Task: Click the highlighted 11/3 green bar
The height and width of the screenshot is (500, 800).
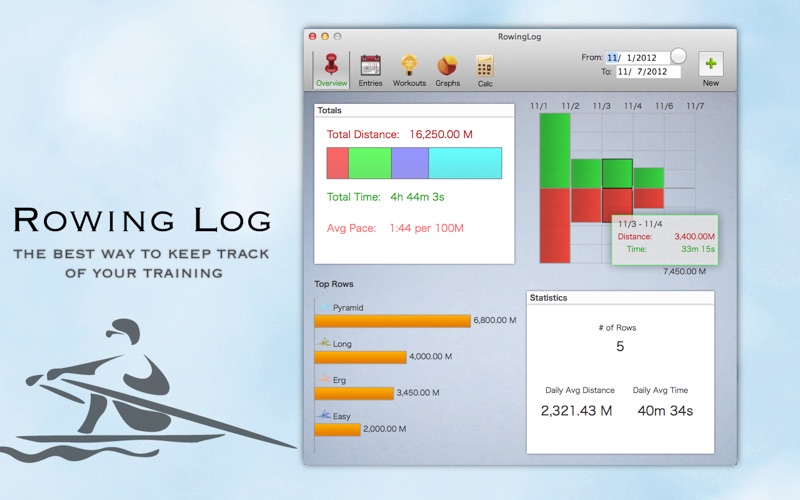Action: [x=617, y=174]
